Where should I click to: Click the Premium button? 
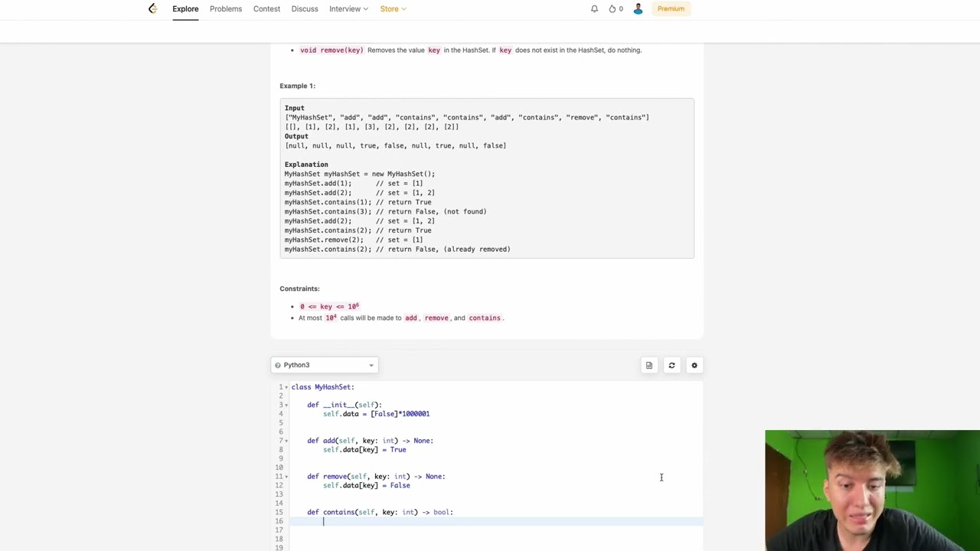(x=671, y=8)
